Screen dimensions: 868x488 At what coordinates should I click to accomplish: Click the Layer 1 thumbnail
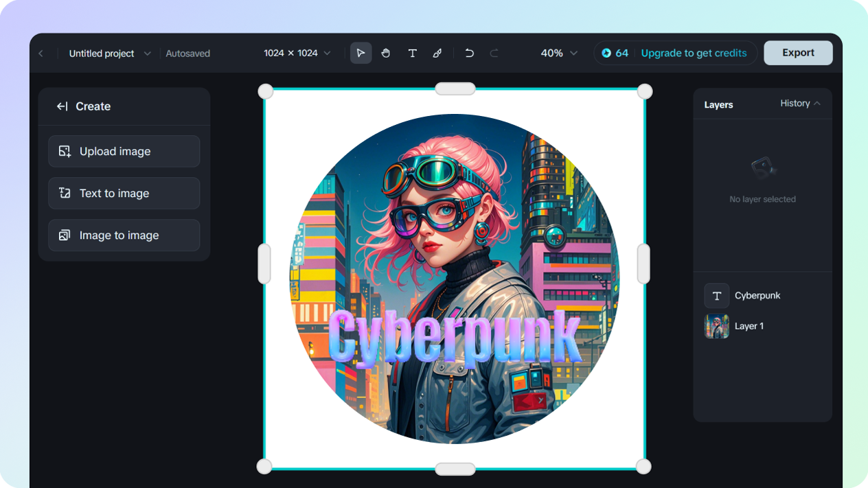coord(717,327)
